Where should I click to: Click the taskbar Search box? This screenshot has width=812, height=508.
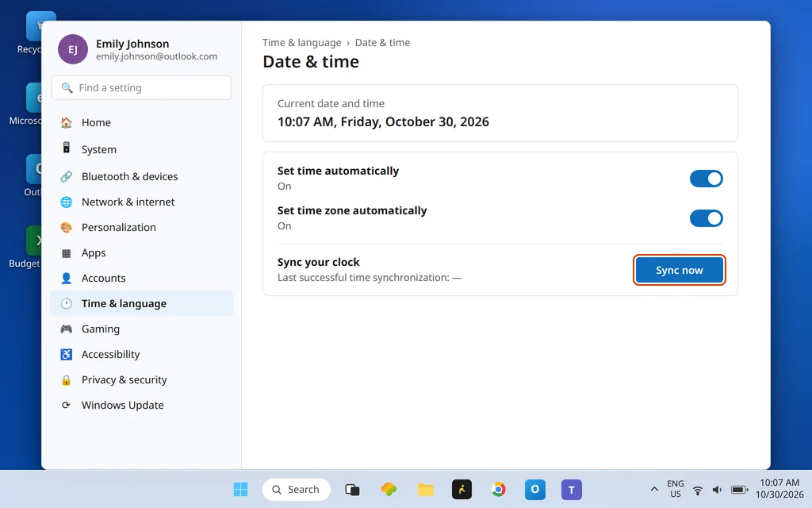click(x=297, y=489)
